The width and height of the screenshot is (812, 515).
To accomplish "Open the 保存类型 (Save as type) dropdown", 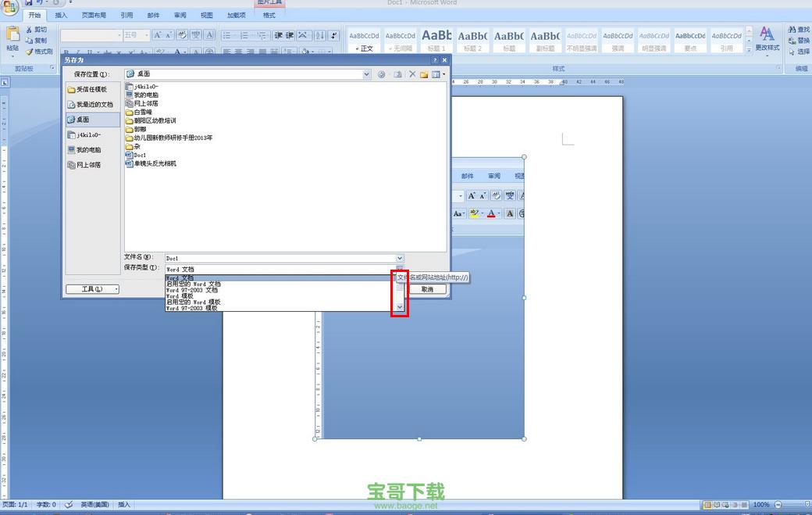I will [x=400, y=269].
